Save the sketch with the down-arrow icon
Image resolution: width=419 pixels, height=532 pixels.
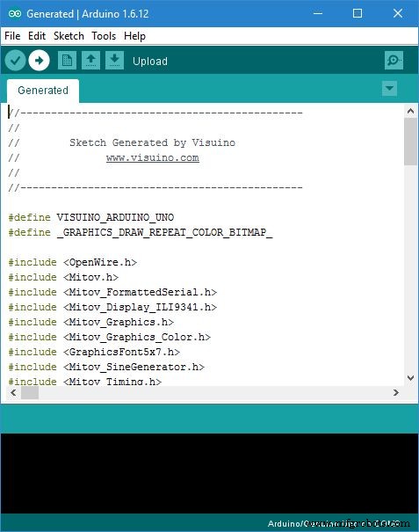click(x=114, y=61)
